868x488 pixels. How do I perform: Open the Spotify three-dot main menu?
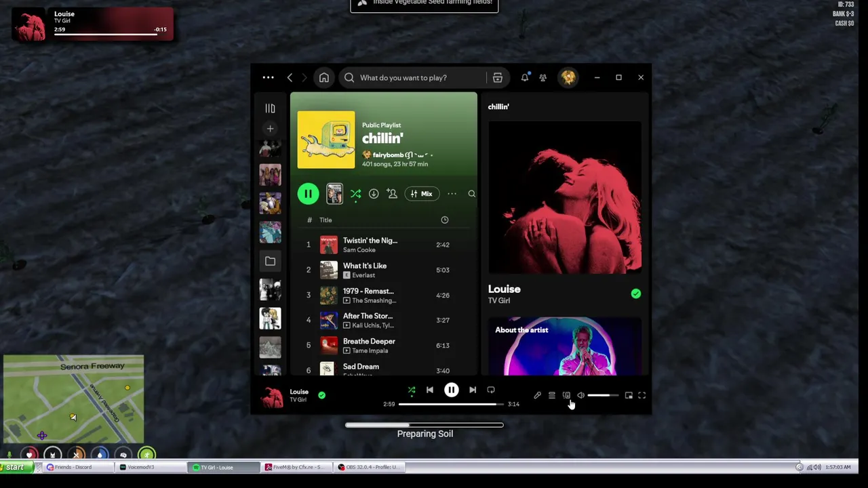[x=269, y=77]
